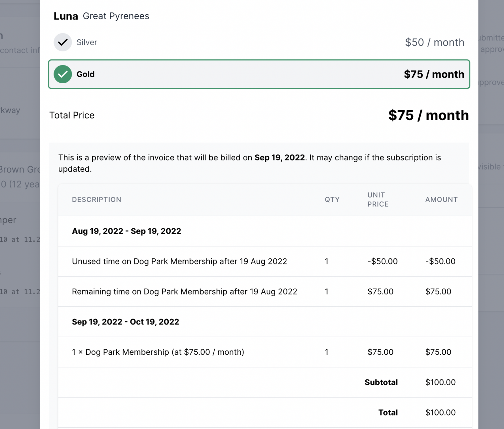Click the AMOUNT column header
The width and height of the screenshot is (504, 429).
click(441, 200)
